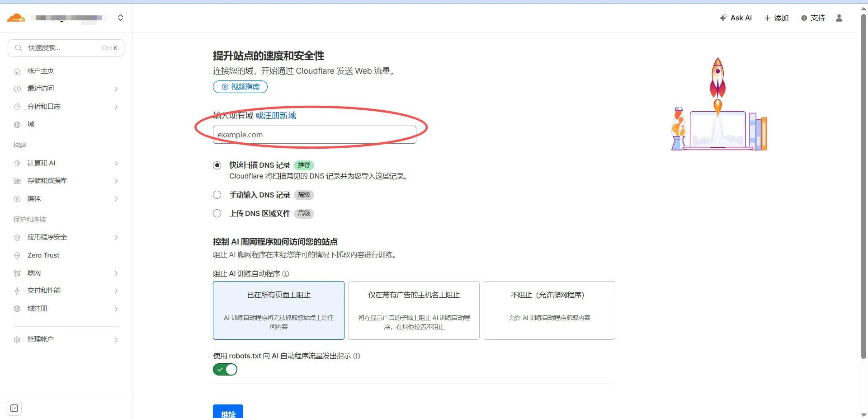Toggle the robots.txt AI instruction switch

(225, 370)
